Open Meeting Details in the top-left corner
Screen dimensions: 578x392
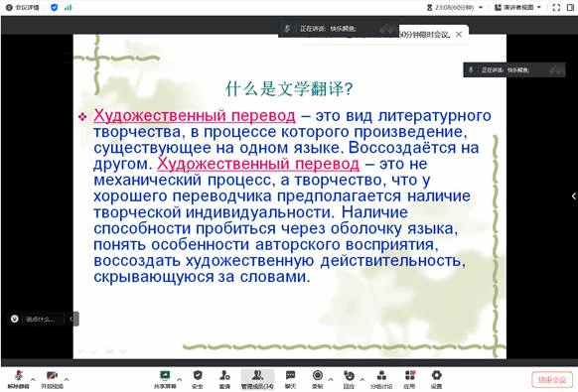[23, 7]
